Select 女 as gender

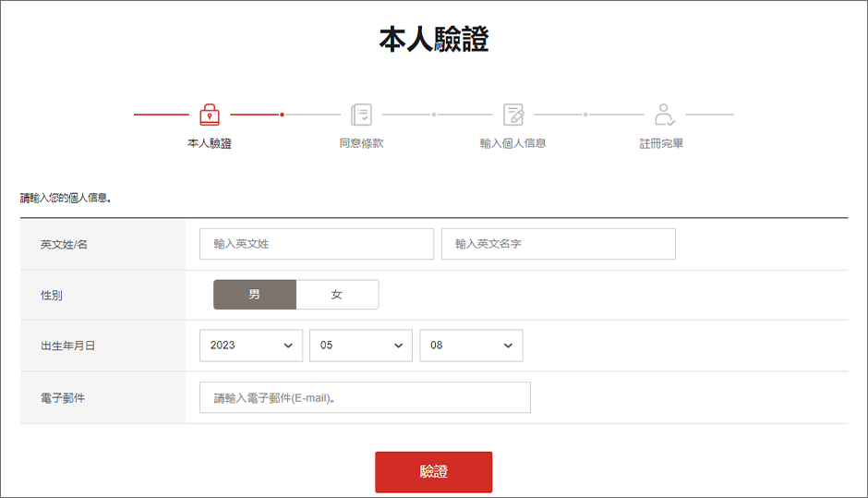click(337, 295)
